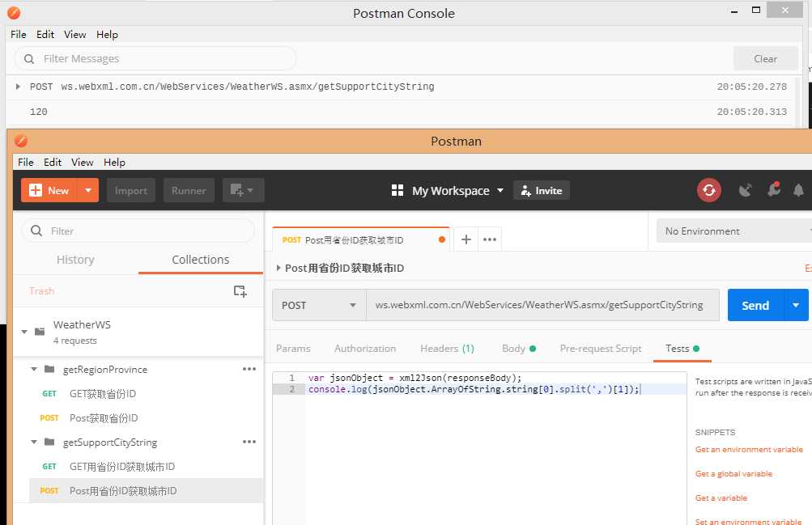Click the new window icon button in toolbar
Screen dimensions: 812x525
coord(244,190)
